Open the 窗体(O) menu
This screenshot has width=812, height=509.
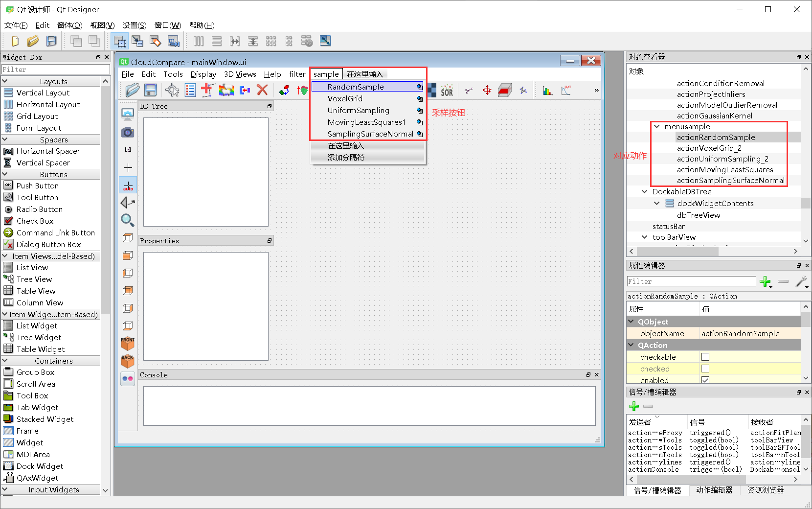pos(69,25)
